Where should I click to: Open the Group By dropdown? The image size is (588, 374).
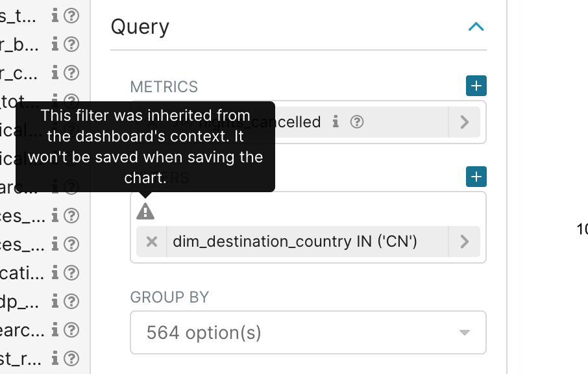coord(308,332)
